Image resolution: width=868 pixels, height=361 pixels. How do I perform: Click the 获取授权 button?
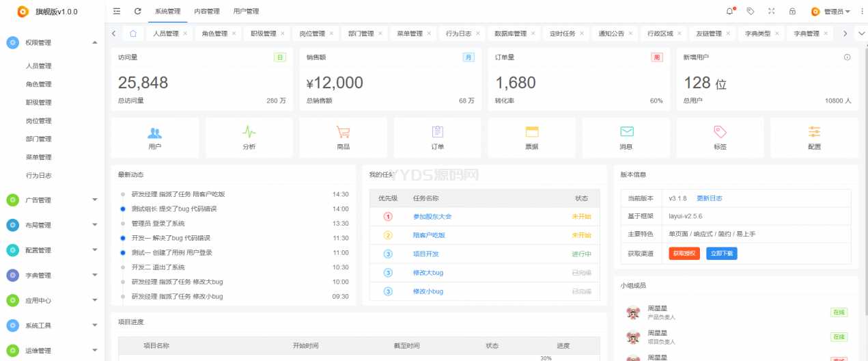tap(684, 254)
